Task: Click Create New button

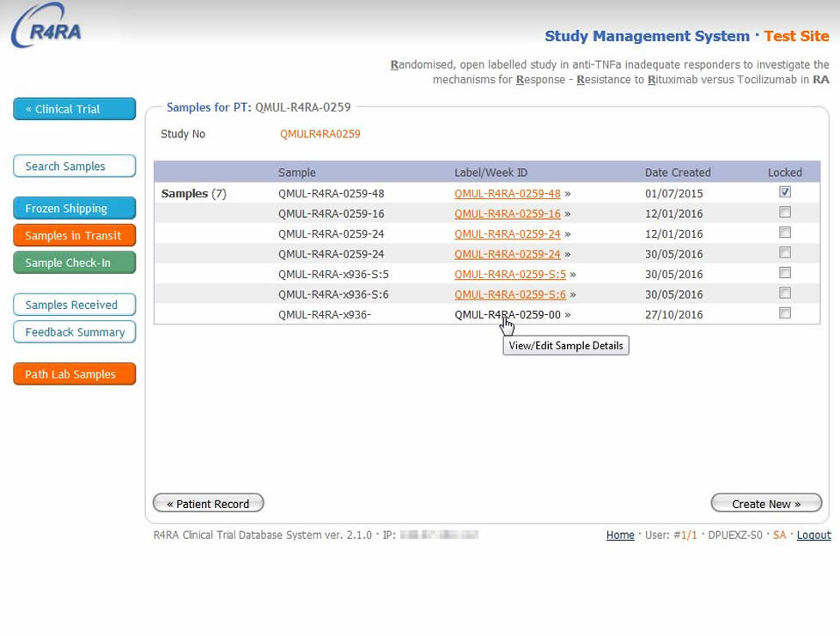Action: (766, 504)
